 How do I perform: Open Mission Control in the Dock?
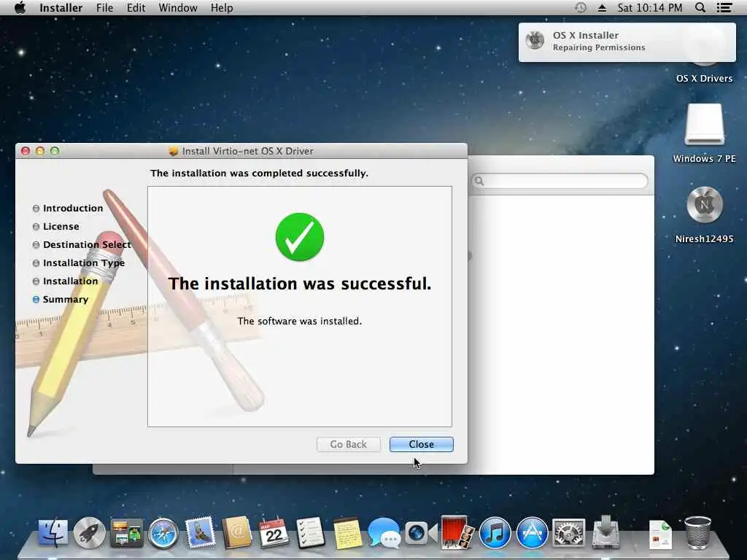pyautogui.click(x=126, y=532)
